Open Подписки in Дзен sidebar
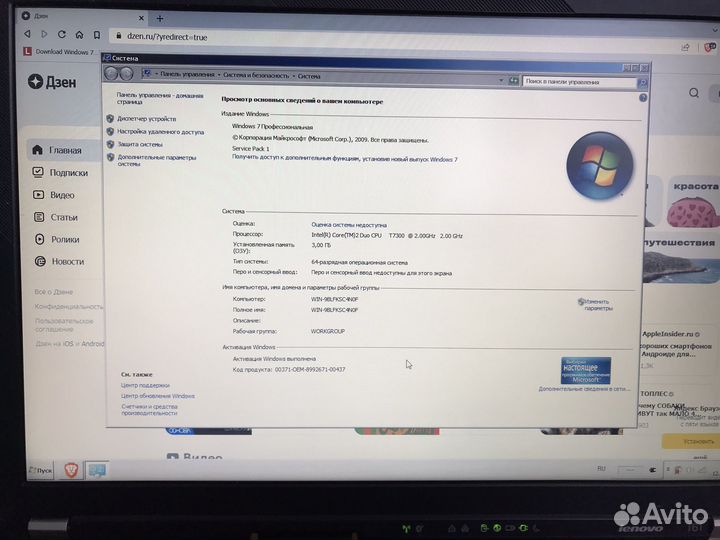This screenshot has width=720, height=540. click(60, 173)
